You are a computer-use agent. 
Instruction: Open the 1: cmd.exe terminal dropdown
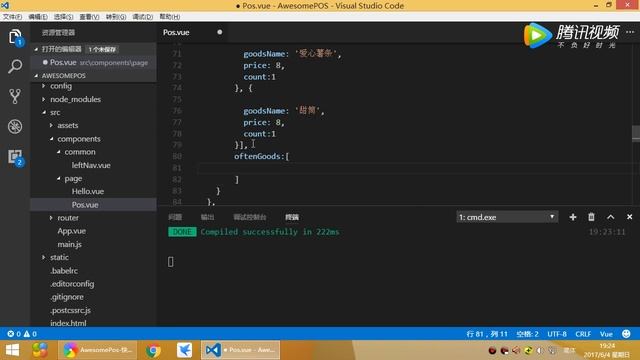[507, 217]
